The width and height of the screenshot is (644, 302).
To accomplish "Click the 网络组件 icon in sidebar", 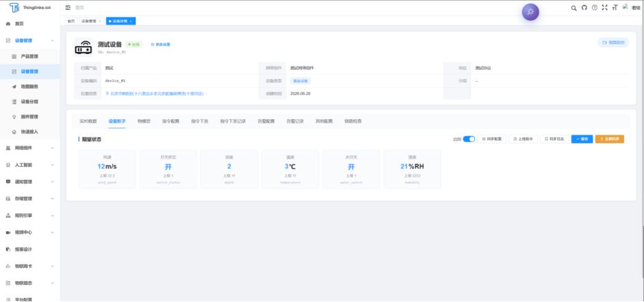I will point(8,148).
